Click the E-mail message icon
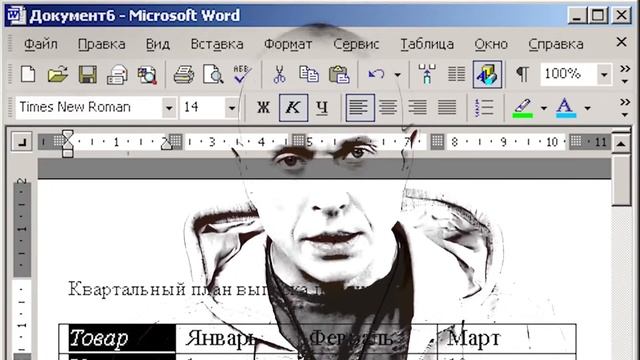Image resolution: width=640 pixels, height=360 pixels. point(117,75)
